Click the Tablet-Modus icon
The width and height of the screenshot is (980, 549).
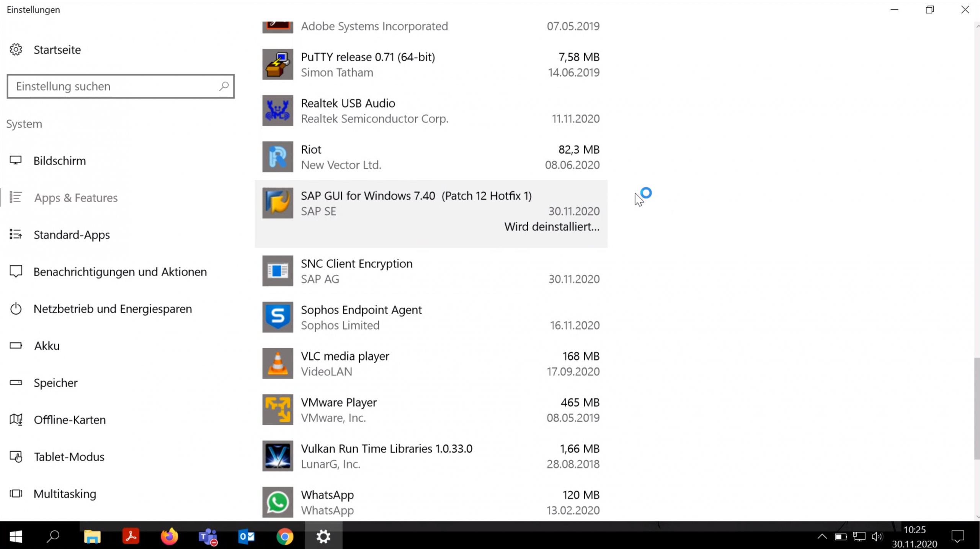pos(16,456)
